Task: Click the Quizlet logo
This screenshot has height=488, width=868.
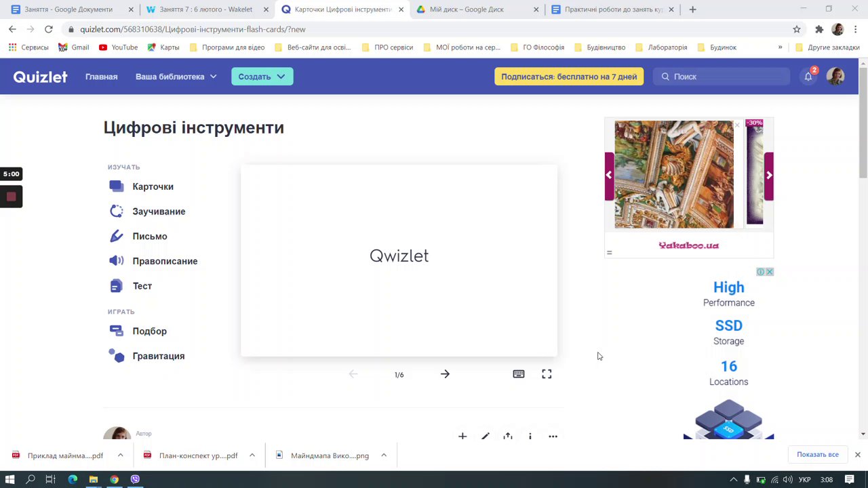Action: pos(41,77)
